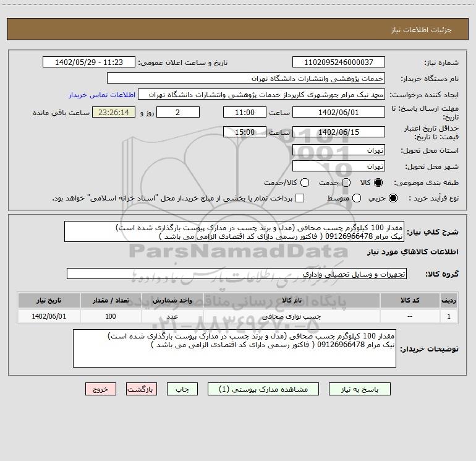The height and width of the screenshot is (461, 476).
Task: Select the متوسط purchase type radio
Action: click(x=357, y=199)
